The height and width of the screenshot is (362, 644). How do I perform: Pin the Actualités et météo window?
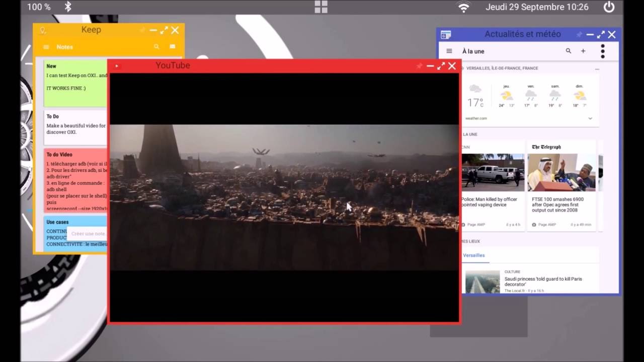(579, 35)
